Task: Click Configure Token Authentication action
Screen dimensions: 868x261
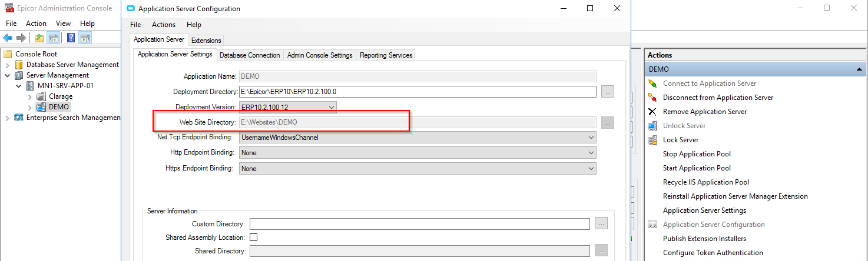Action: pos(713,253)
